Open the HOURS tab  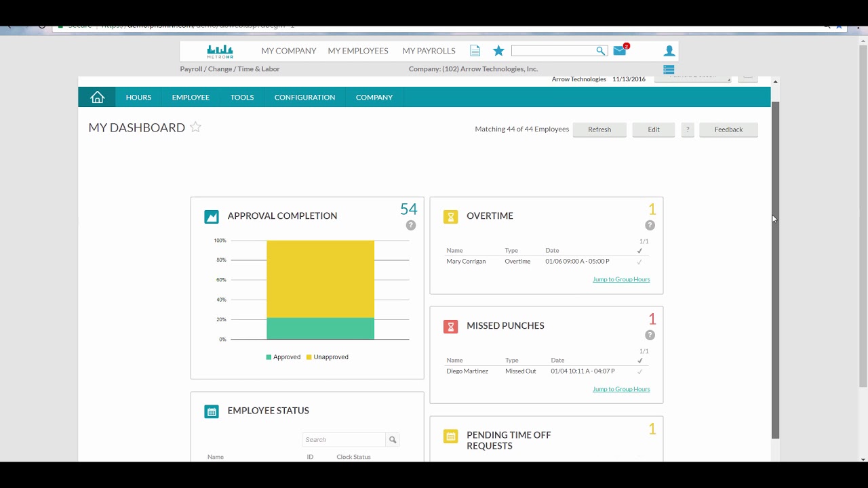point(138,98)
